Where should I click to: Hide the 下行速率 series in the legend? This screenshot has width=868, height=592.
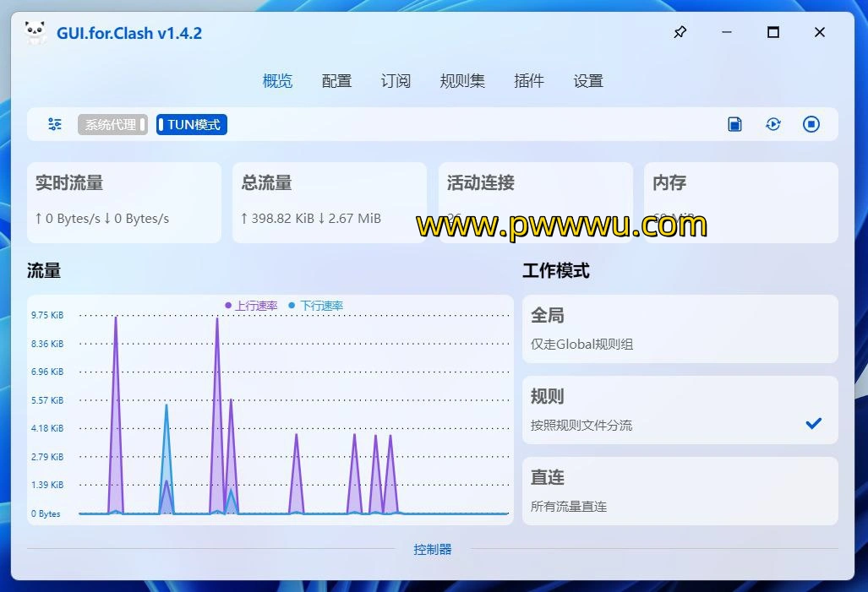(315, 306)
